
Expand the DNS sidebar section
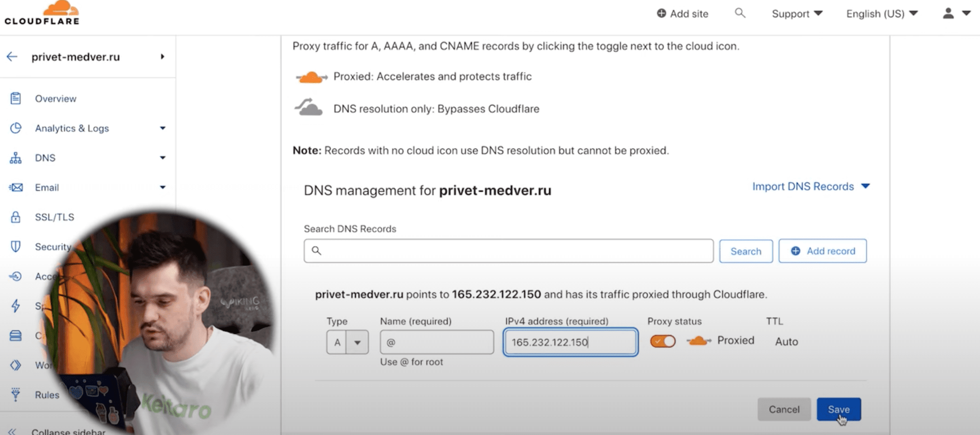point(87,158)
